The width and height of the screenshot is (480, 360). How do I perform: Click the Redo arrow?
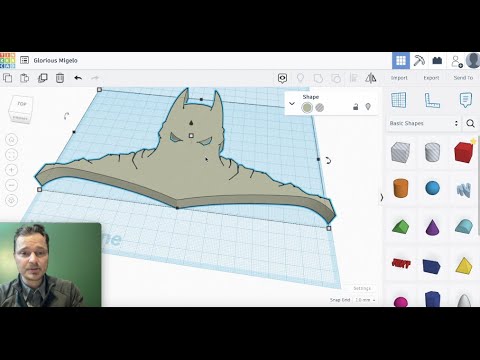95,78
